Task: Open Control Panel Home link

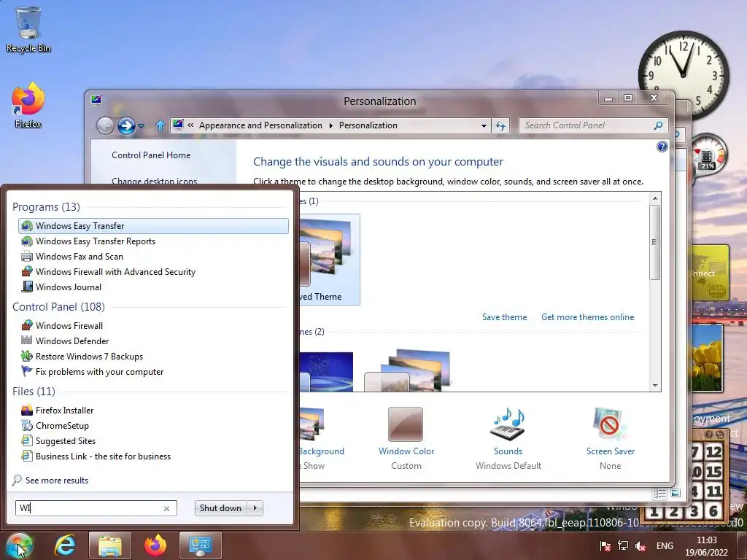Action: pyautogui.click(x=151, y=155)
